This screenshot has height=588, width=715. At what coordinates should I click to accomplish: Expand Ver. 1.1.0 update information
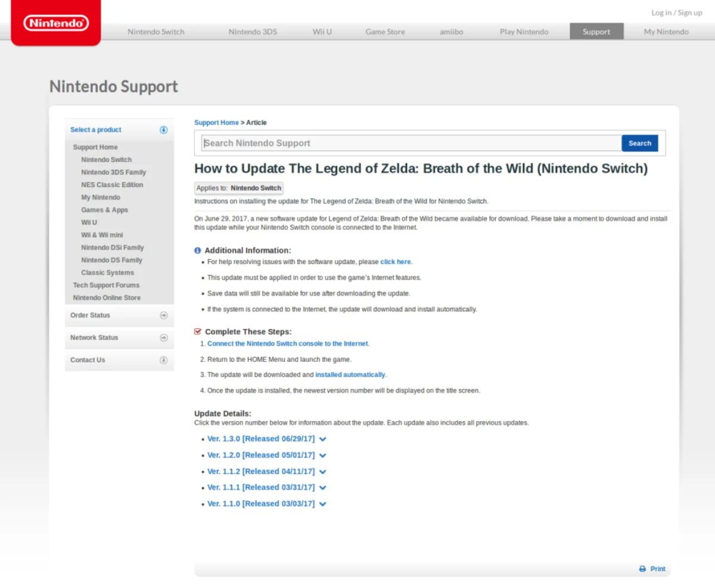pos(322,504)
